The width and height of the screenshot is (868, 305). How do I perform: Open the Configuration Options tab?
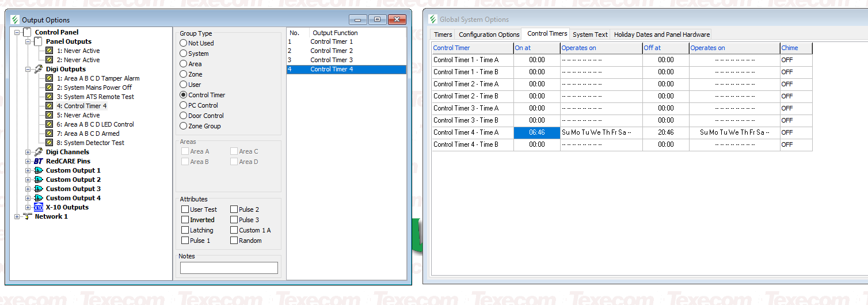click(489, 35)
